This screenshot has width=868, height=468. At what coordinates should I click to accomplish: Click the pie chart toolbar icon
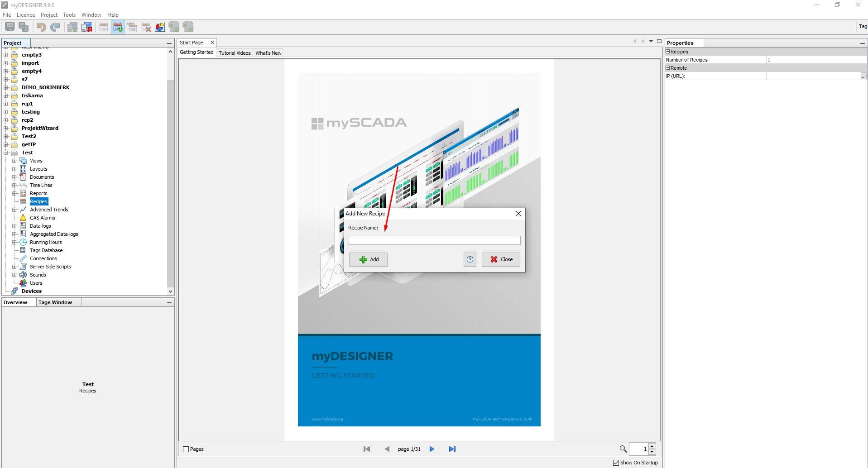click(160, 27)
